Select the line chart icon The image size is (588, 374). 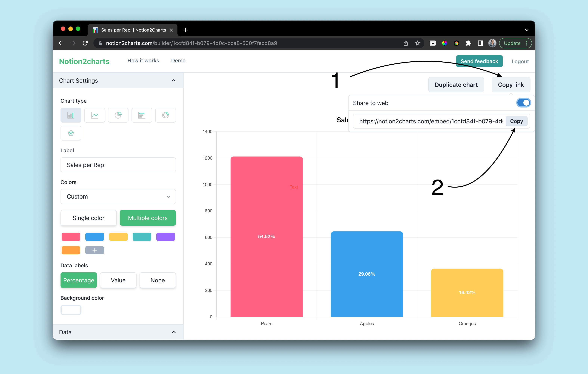(x=94, y=115)
